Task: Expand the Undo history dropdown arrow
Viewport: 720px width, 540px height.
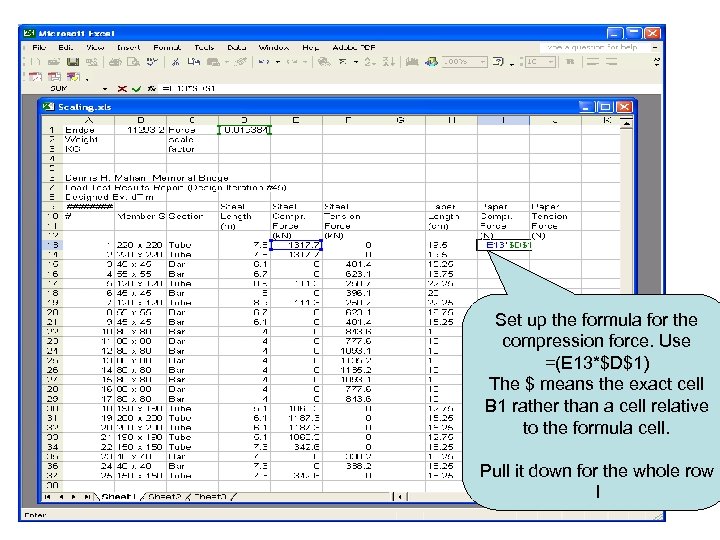Action: (x=277, y=62)
